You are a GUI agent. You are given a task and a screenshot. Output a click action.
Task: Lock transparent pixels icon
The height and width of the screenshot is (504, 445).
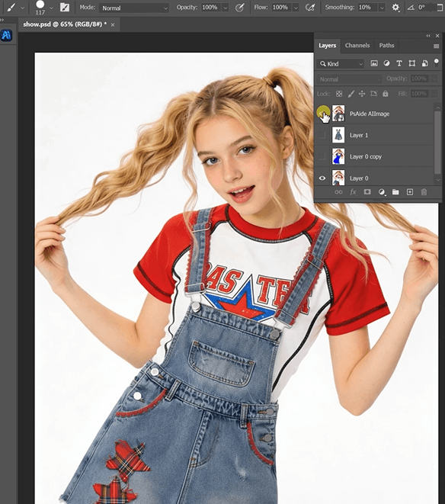pos(339,94)
